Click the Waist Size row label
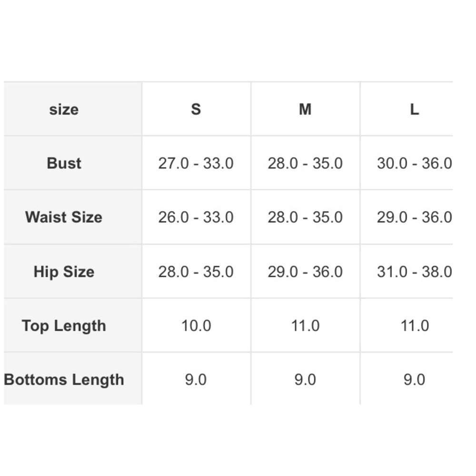 [64, 218]
